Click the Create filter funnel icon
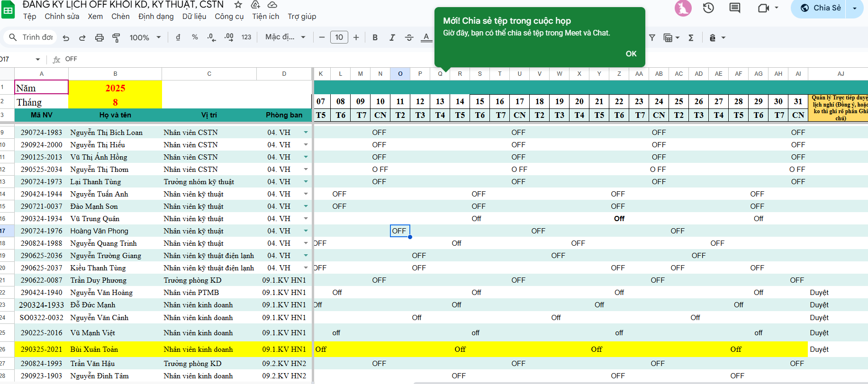The height and width of the screenshot is (384, 868). pyautogui.click(x=652, y=38)
